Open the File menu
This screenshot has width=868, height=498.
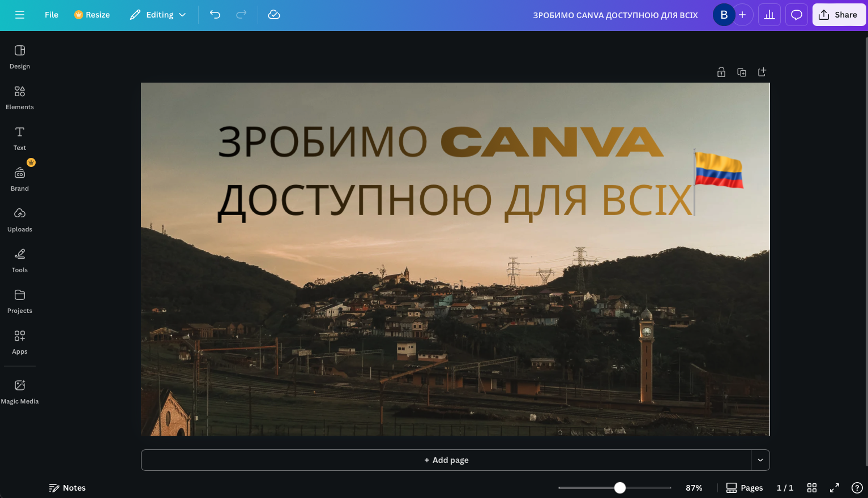click(x=52, y=15)
